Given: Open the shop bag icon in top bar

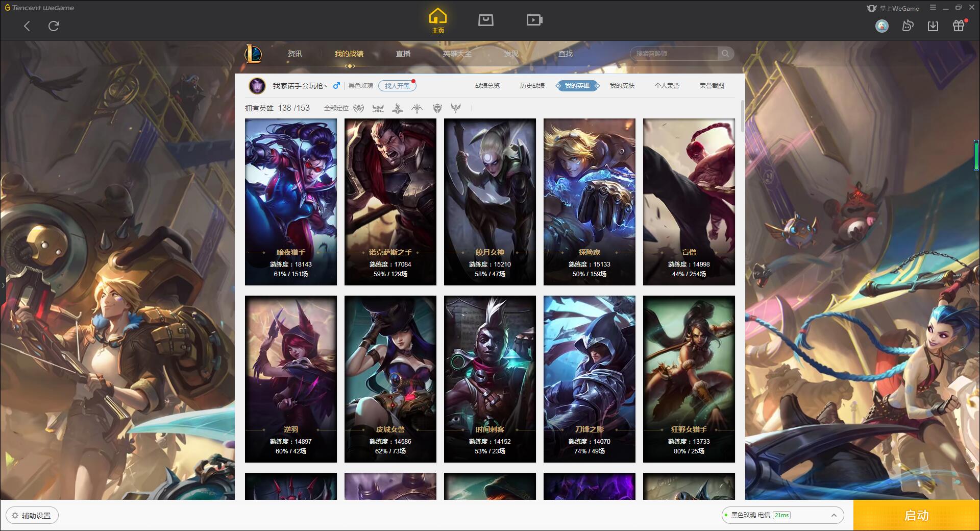Looking at the screenshot, I should (x=485, y=20).
